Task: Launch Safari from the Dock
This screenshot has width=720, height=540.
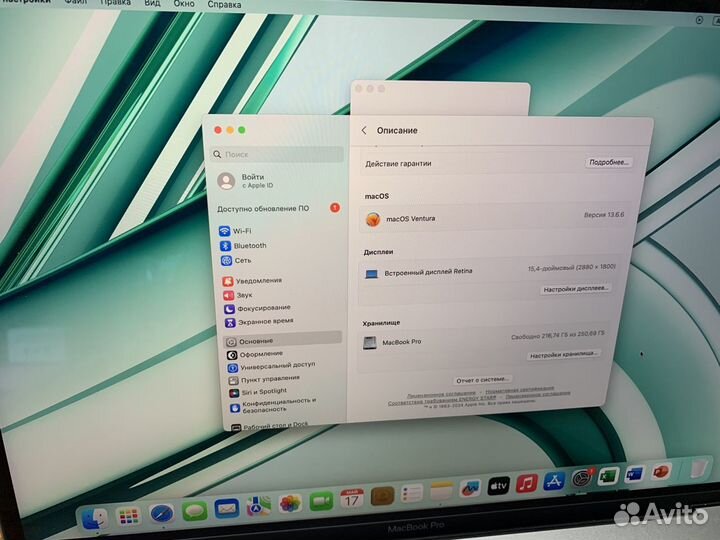Action: pyautogui.click(x=162, y=514)
